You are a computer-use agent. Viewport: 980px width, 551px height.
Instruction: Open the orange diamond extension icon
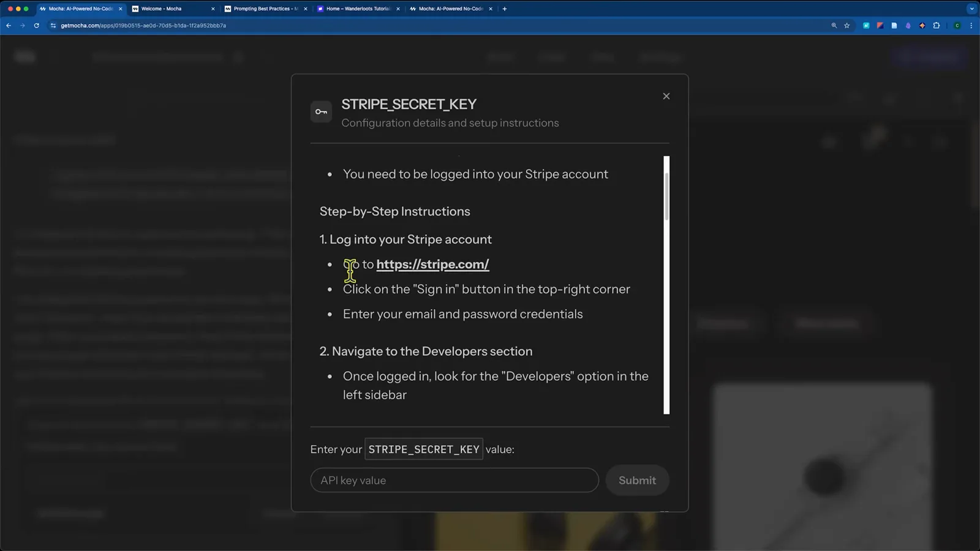coord(922,26)
